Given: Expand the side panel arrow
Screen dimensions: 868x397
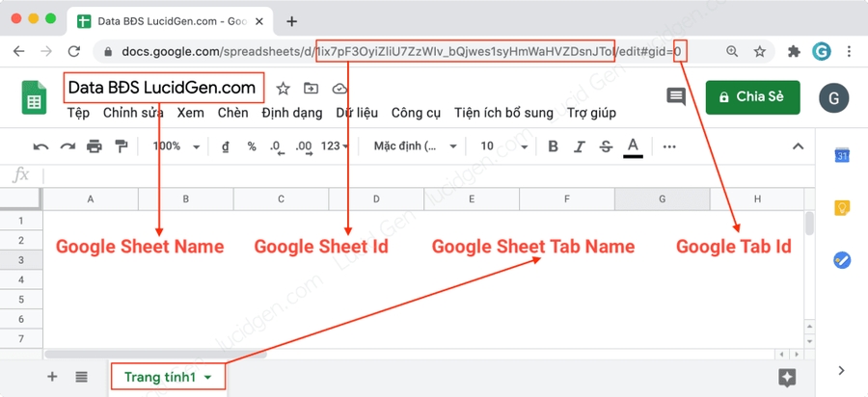Looking at the screenshot, I should [x=841, y=370].
